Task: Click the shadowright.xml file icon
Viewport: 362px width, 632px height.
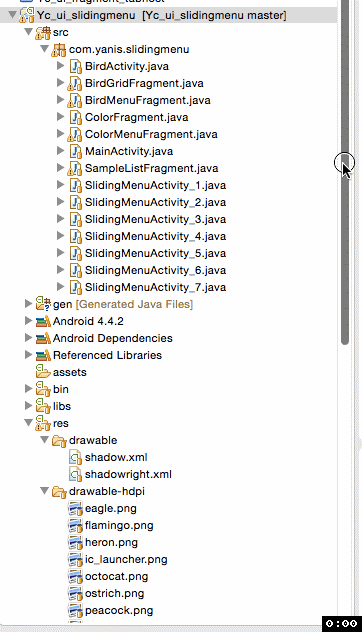Action: tap(75, 474)
